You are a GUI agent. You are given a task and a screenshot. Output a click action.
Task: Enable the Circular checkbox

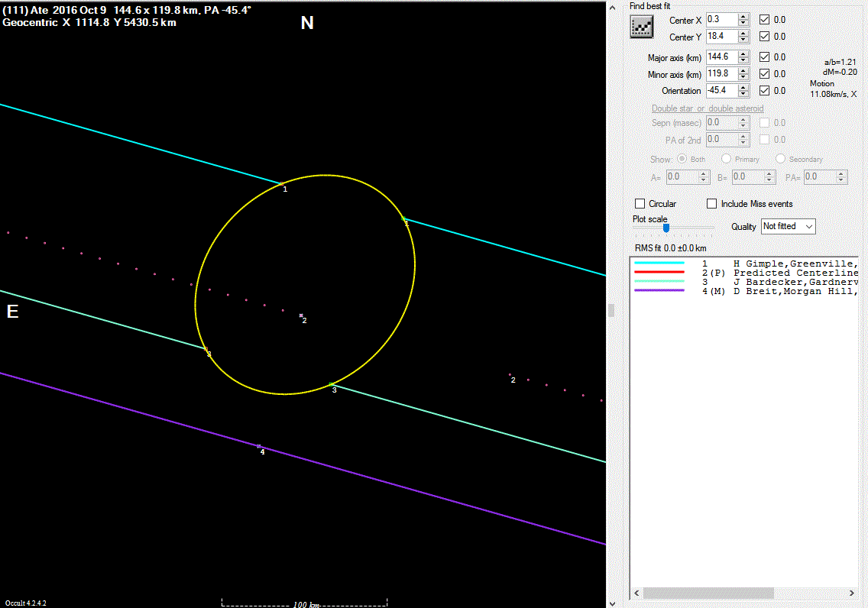(640, 204)
